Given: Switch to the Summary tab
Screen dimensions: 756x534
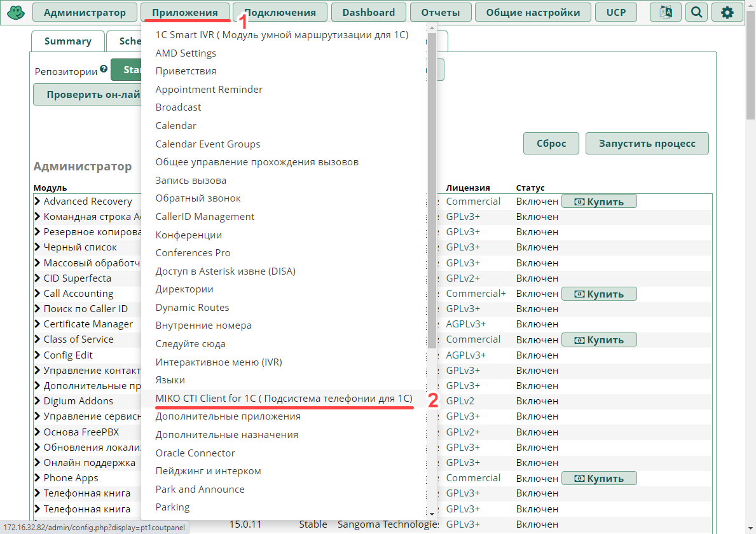Looking at the screenshot, I should pos(68,41).
